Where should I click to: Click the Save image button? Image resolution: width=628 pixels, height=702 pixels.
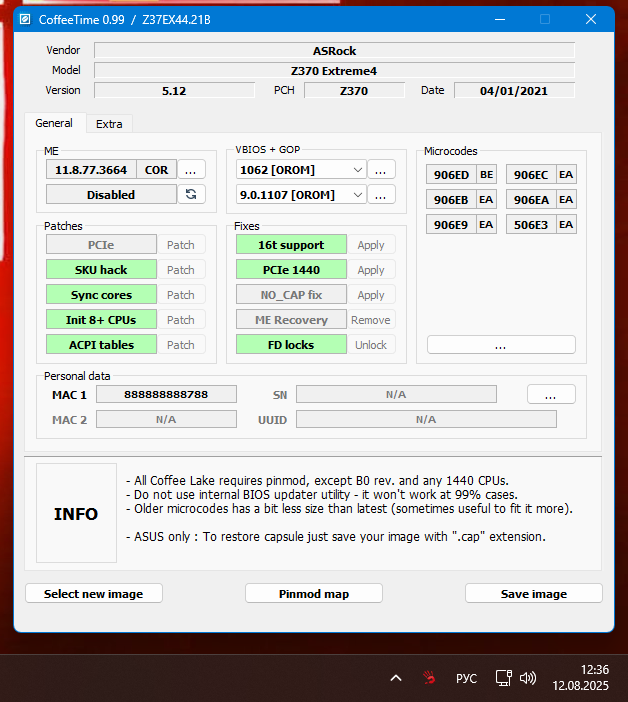pos(534,594)
